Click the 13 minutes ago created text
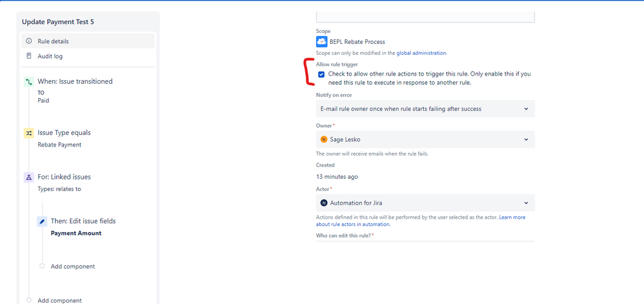 [x=337, y=177]
